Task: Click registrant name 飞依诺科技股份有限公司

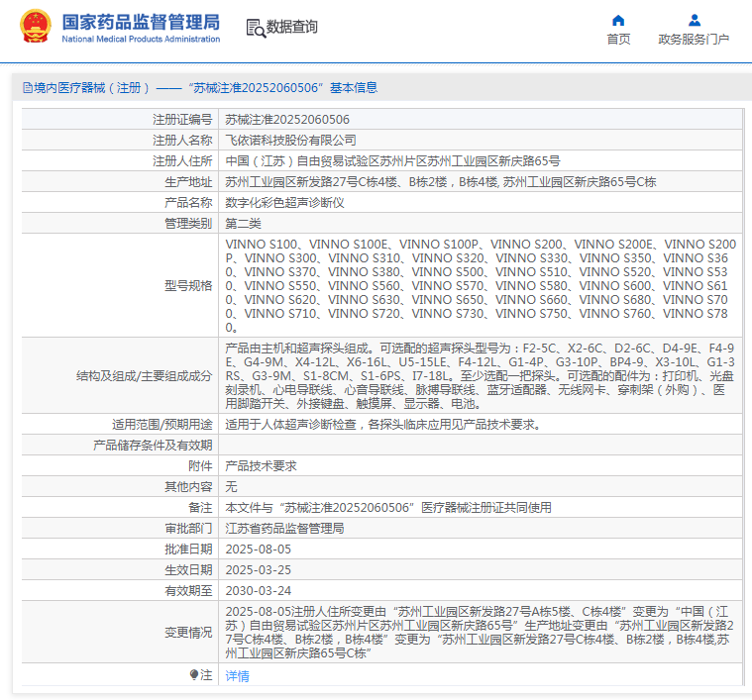Action: (290, 140)
